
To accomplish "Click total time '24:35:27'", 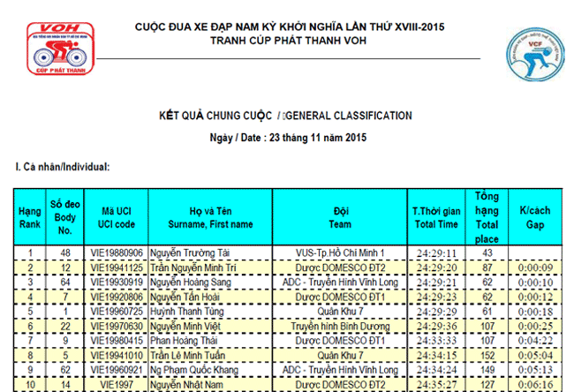I will [x=436, y=385].
